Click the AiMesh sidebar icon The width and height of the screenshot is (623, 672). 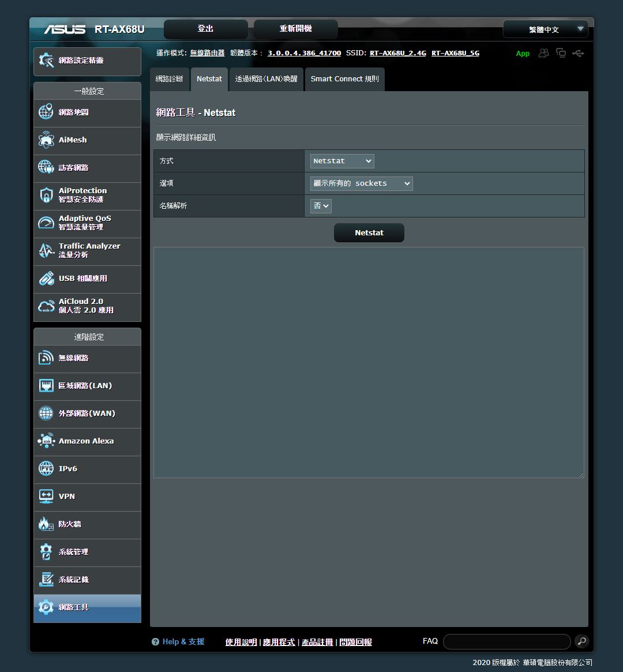click(x=46, y=140)
